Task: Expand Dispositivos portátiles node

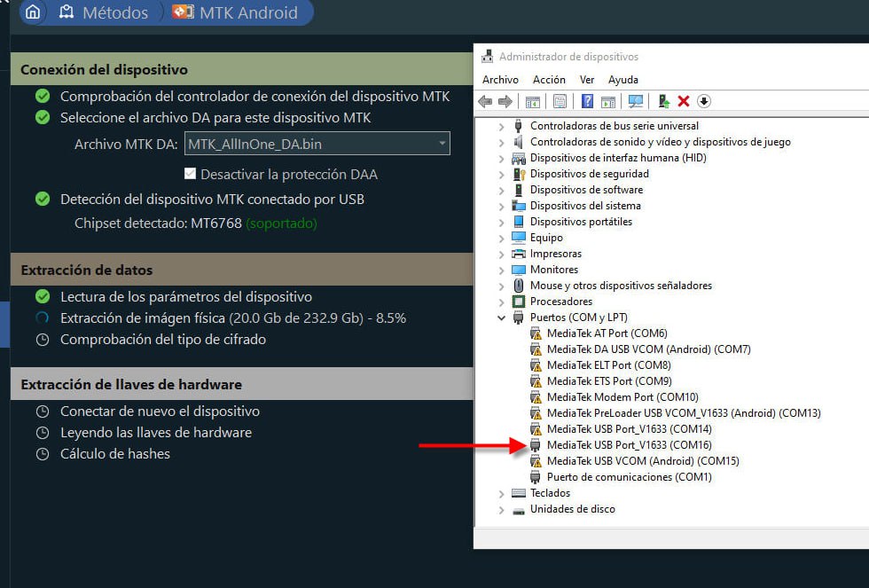Action: tap(502, 223)
